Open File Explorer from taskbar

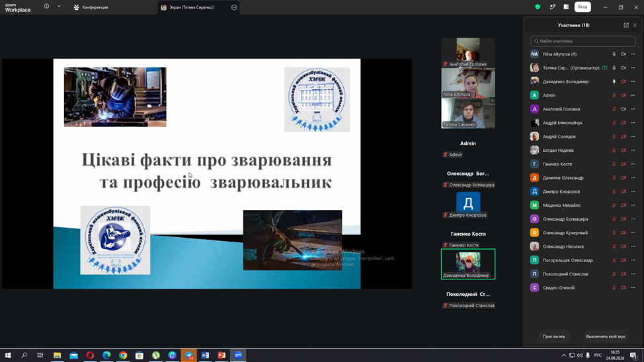tap(57, 355)
